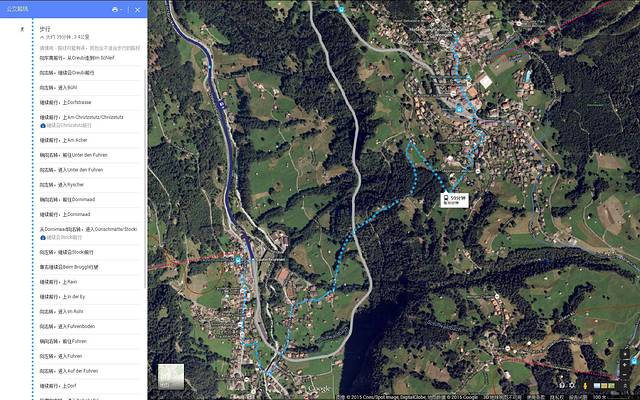Screen dimensions: 640x400
Task: Close the directions panel
Action: (x=137, y=9)
